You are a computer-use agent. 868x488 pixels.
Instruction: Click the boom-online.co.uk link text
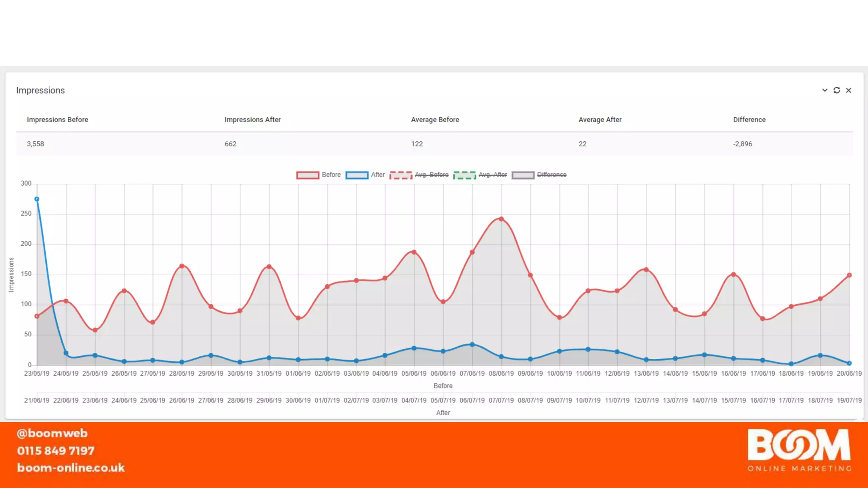click(x=71, y=468)
